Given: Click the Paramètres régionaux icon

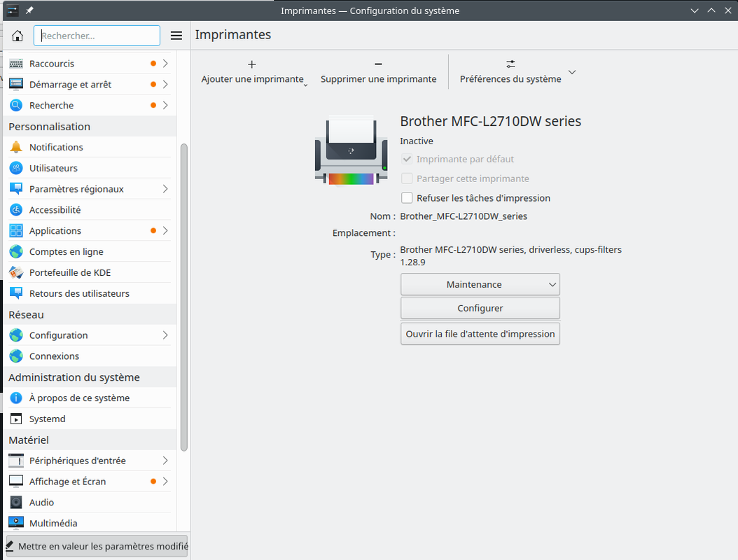Looking at the screenshot, I should [x=16, y=189].
